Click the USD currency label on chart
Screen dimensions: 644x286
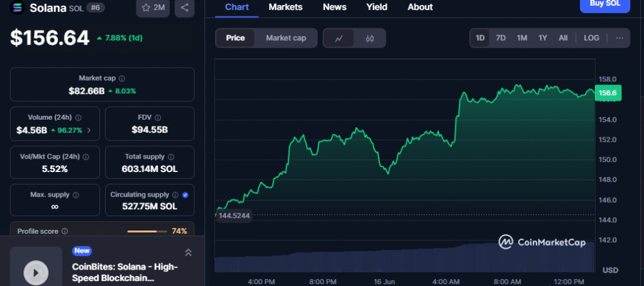tap(610, 270)
